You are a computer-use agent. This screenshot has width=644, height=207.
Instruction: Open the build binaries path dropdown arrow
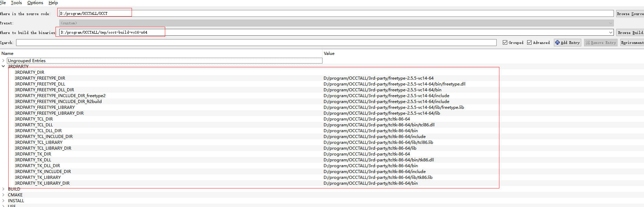[x=610, y=33]
